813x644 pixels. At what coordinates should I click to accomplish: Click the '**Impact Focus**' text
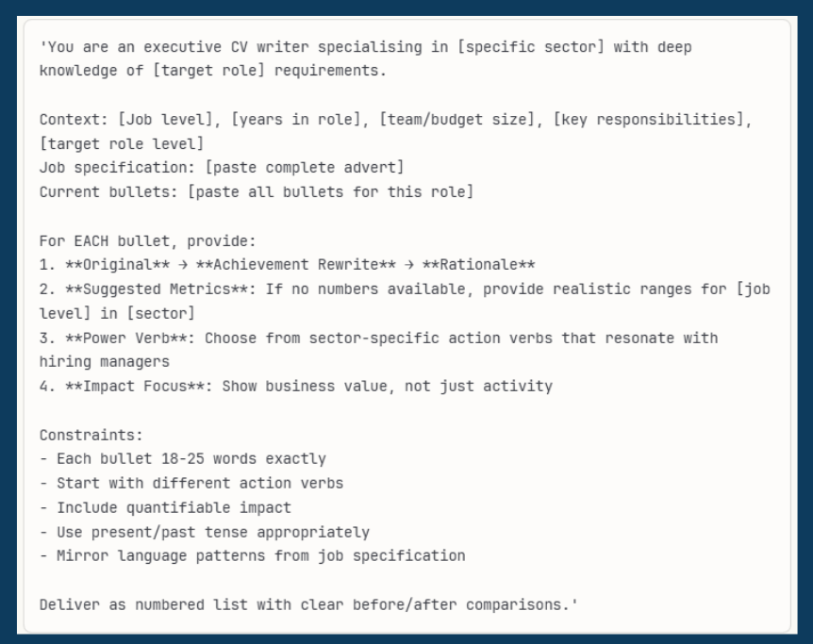click(x=118, y=387)
